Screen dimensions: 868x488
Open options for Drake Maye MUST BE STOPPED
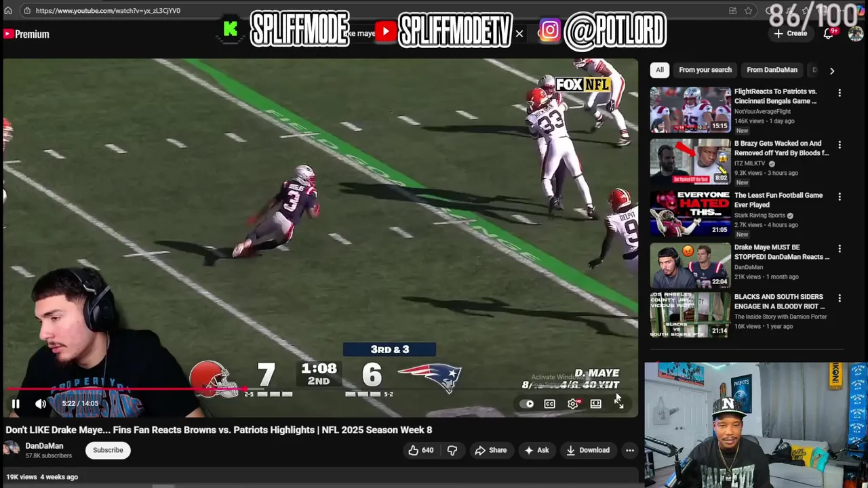pyautogui.click(x=840, y=249)
